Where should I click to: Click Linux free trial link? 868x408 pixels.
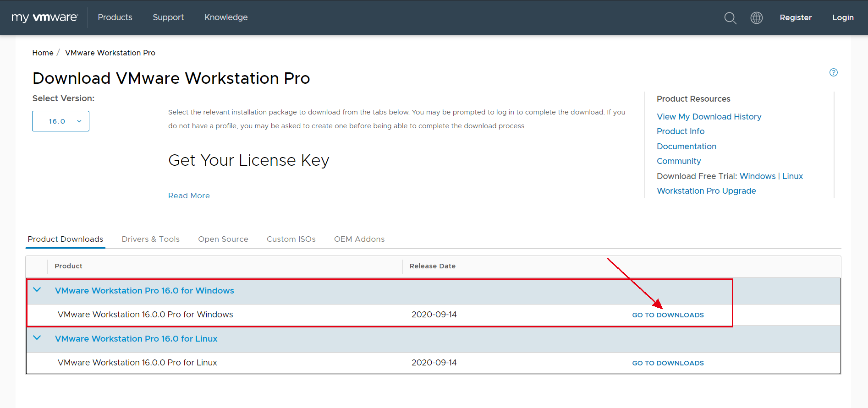click(792, 176)
